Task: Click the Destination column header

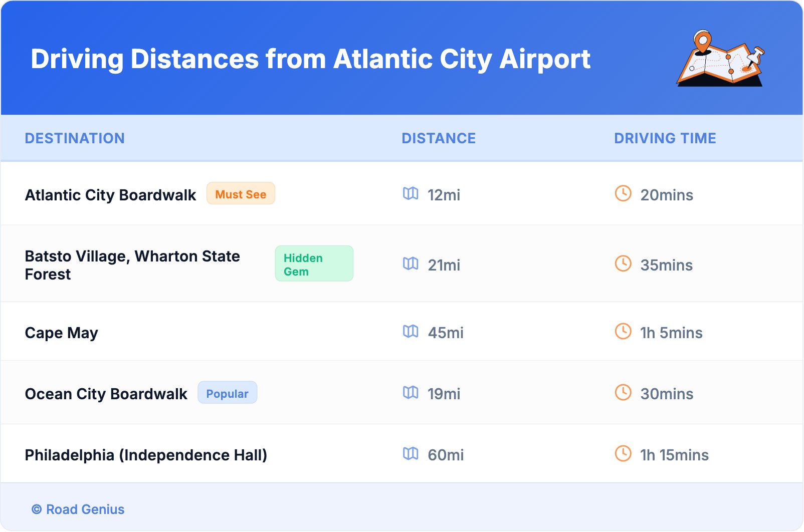Action: [75, 138]
